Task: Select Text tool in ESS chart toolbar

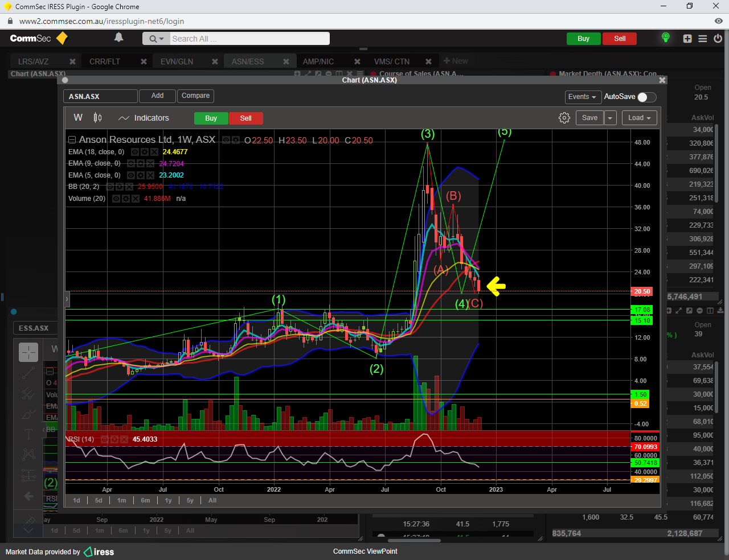Action: click(28, 434)
